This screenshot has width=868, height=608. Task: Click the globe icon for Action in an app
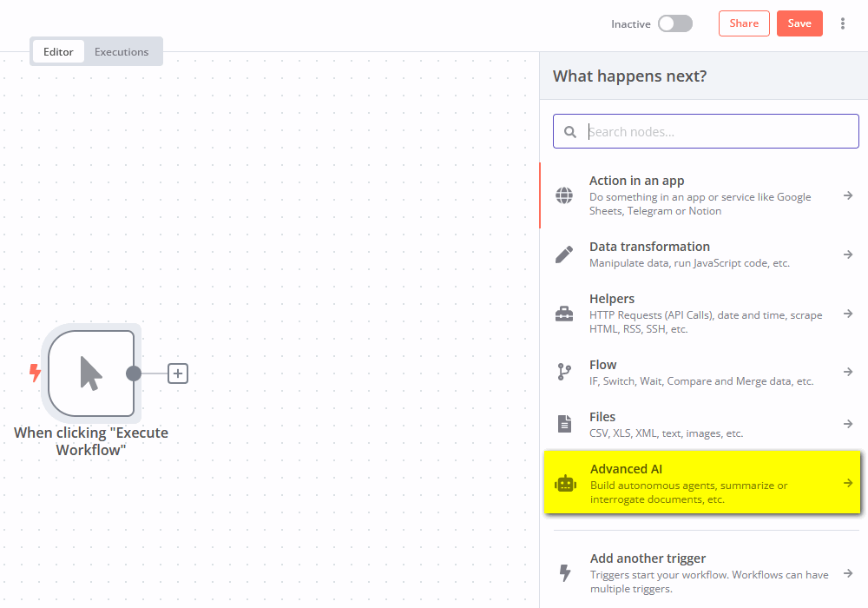coord(564,195)
